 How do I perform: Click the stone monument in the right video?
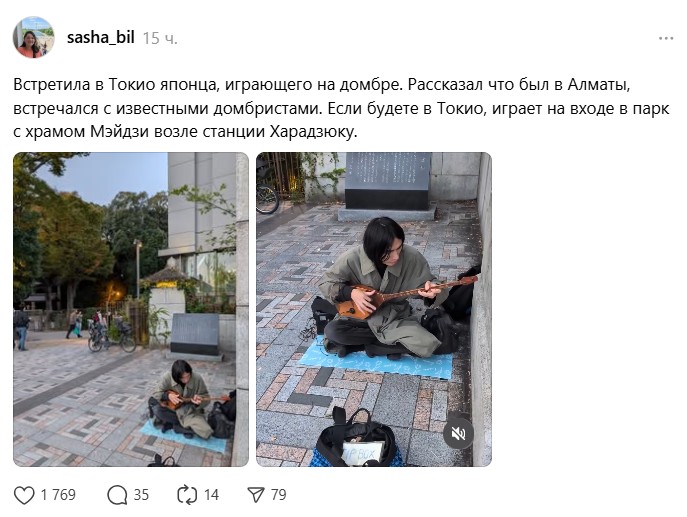387,182
